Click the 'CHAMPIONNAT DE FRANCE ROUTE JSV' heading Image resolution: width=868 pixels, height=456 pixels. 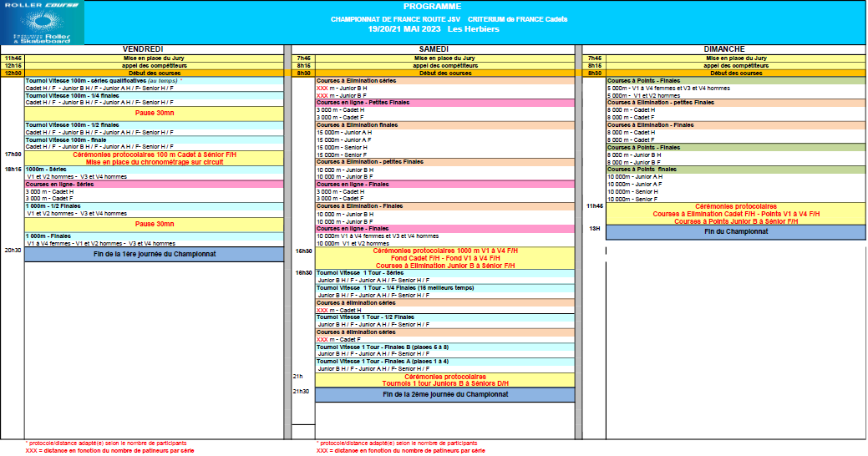click(395, 19)
